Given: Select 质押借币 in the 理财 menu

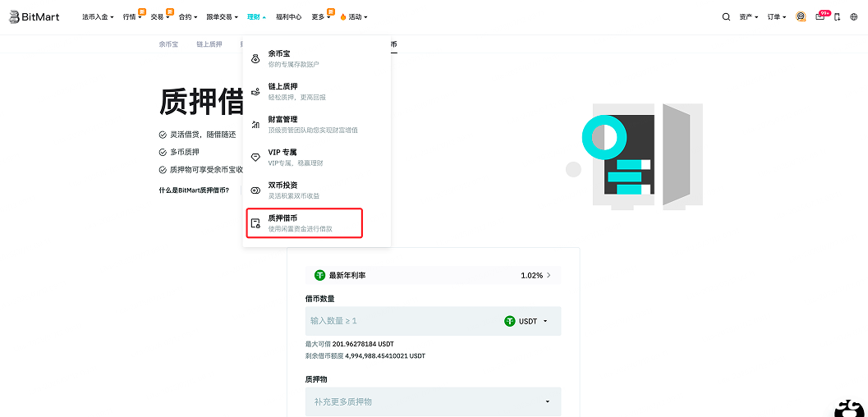Looking at the screenshot, I should 305,223.
